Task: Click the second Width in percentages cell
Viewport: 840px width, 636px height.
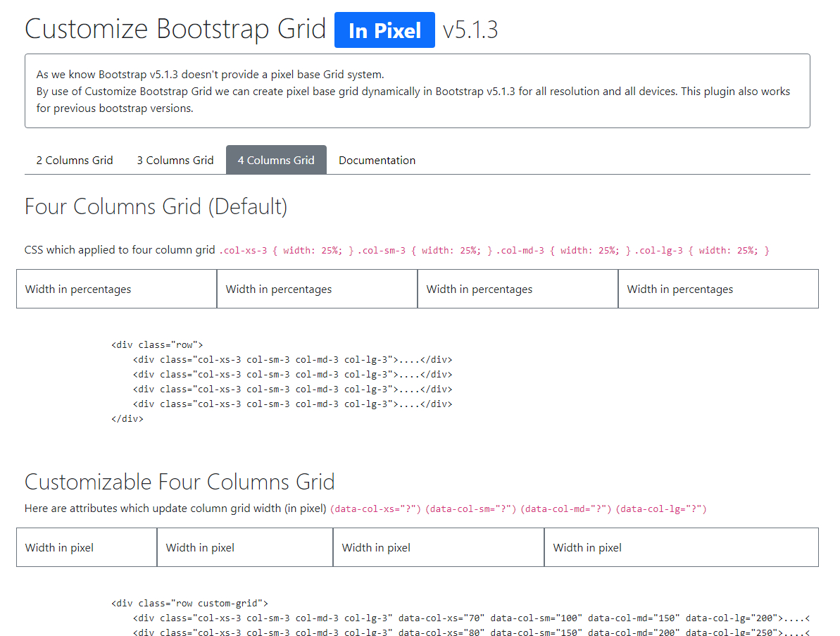Action: point(317,289)
